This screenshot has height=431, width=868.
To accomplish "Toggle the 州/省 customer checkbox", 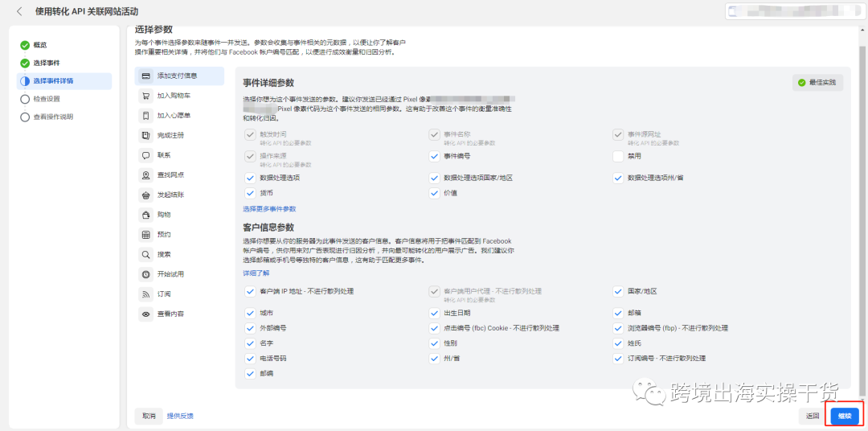I will click(x=435, y=359).
